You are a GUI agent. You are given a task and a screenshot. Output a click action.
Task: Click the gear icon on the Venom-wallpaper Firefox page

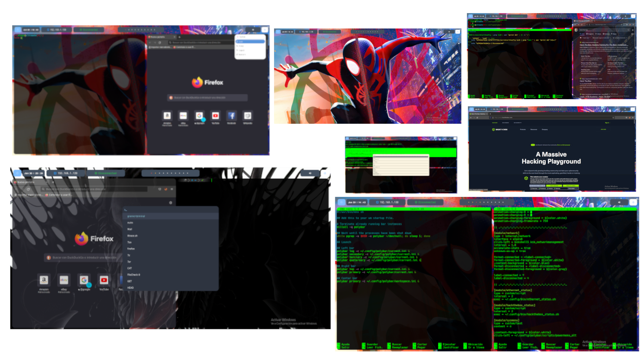tap(170, 202)
